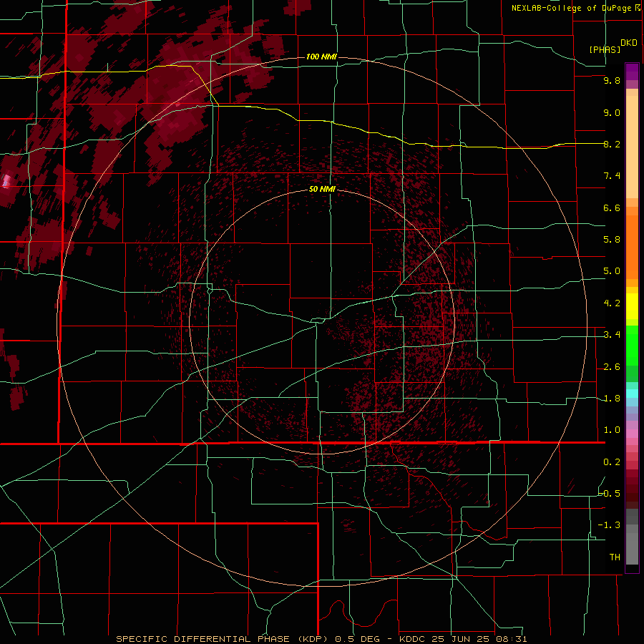This screenshot has height=644, width=644.
Task: Click the -0.5 value on the scale
Action: 610,494
